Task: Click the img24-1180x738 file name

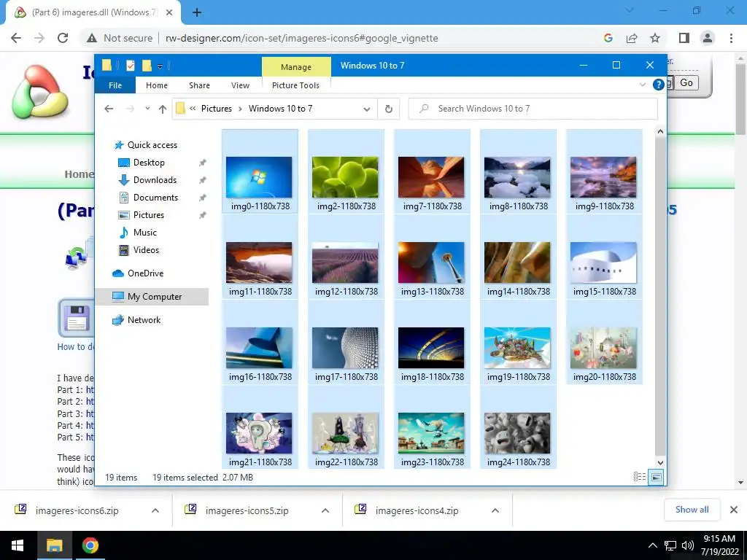Action: point(519,462)
